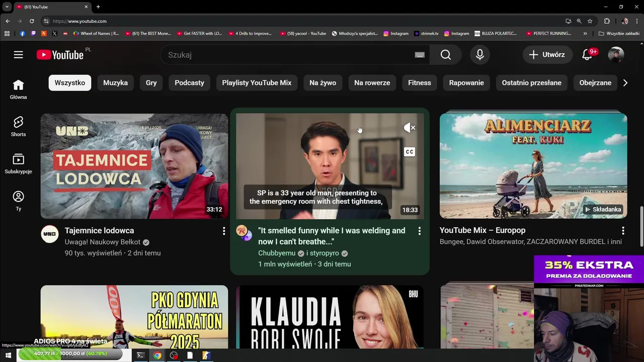Open the Tajemnice lodowca video title
This screenshot has height=362, width=644.
click(100, 230)
